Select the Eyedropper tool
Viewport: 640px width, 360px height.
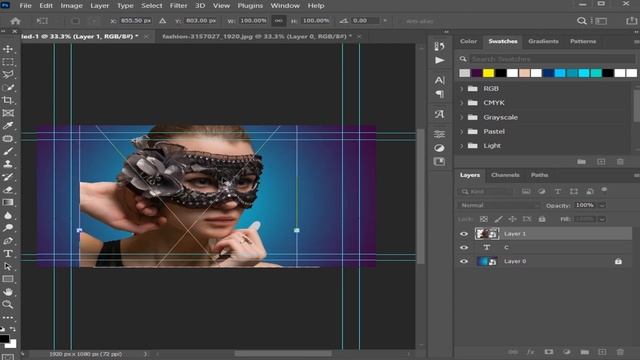pyautogui.click(x=8, y=125)
